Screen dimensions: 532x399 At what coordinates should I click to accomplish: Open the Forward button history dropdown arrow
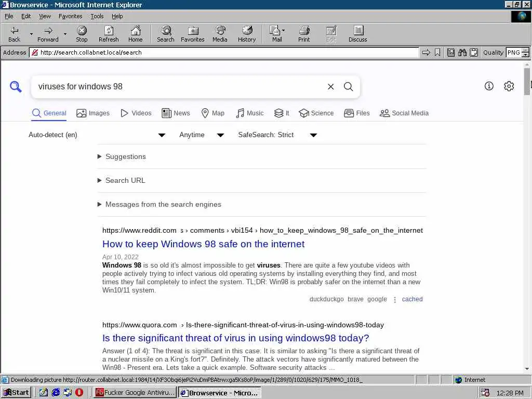[x=65, y=34]
